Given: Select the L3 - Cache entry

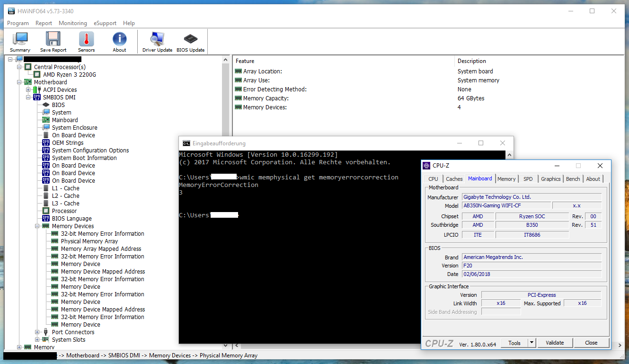Looking at the screenshot, I should (x=65, y=204).
